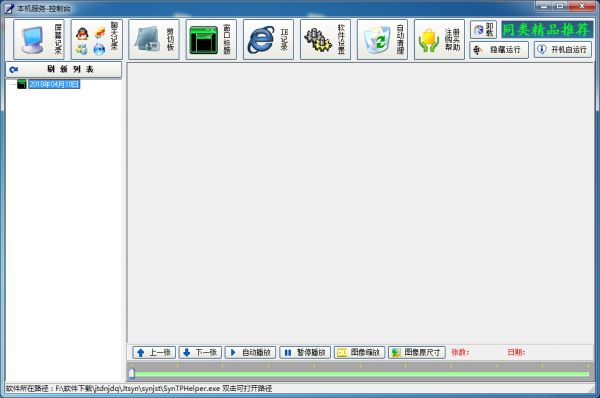Image resolution: width=600 pixels, height=398 pixels.
Task: Click the 本机服务-控制台 title bar app icon
Action: [x=9, y=8]
